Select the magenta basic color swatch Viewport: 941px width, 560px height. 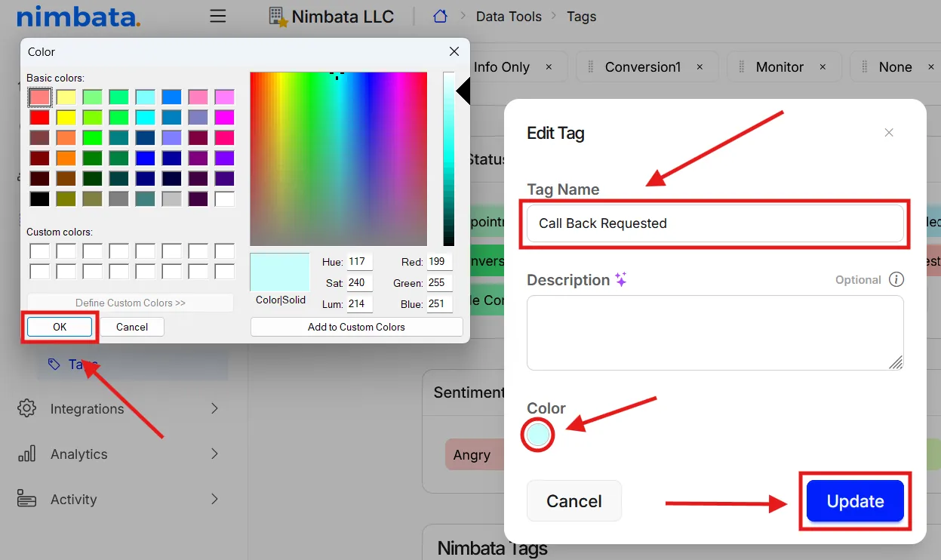coord(224,117)
